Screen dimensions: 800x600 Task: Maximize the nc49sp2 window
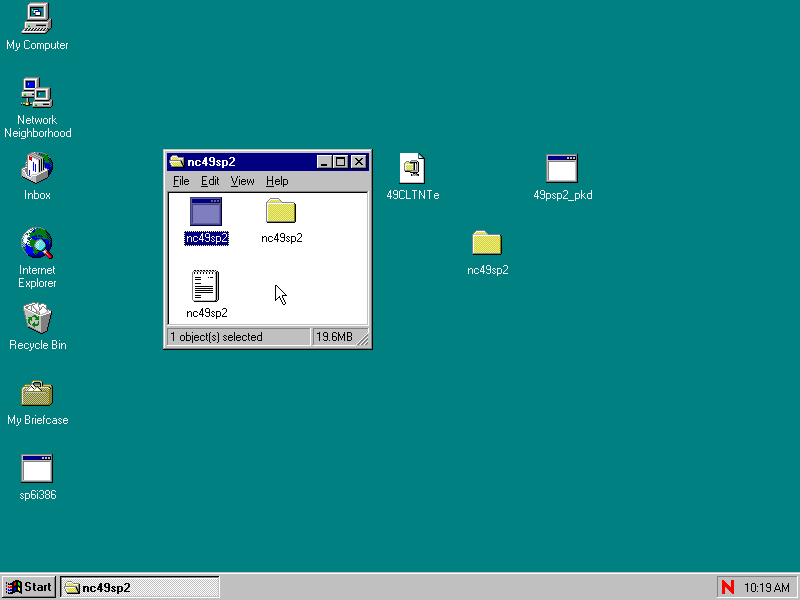point(340,162)
